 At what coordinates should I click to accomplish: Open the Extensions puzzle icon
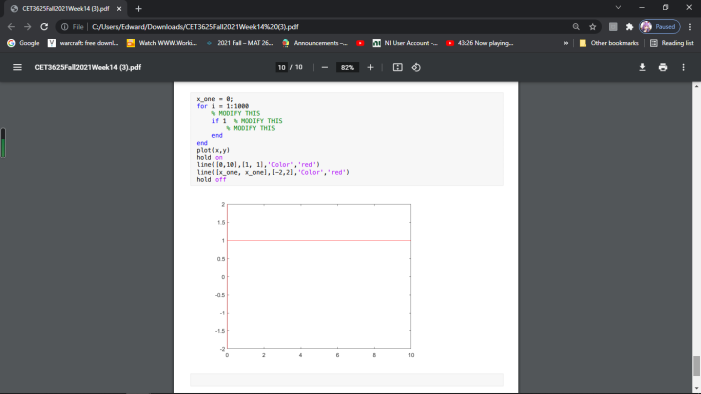pyautogui.click(x=629, y=27)
